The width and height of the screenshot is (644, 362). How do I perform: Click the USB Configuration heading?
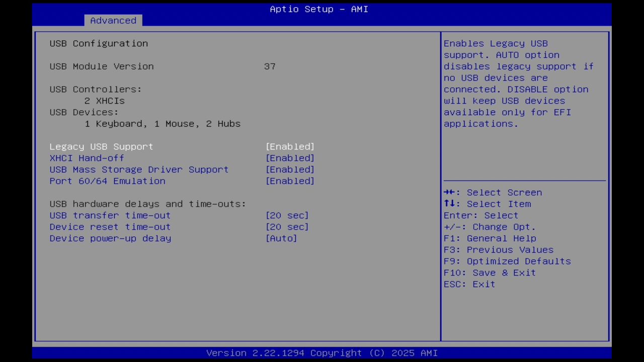pos(99,43)
